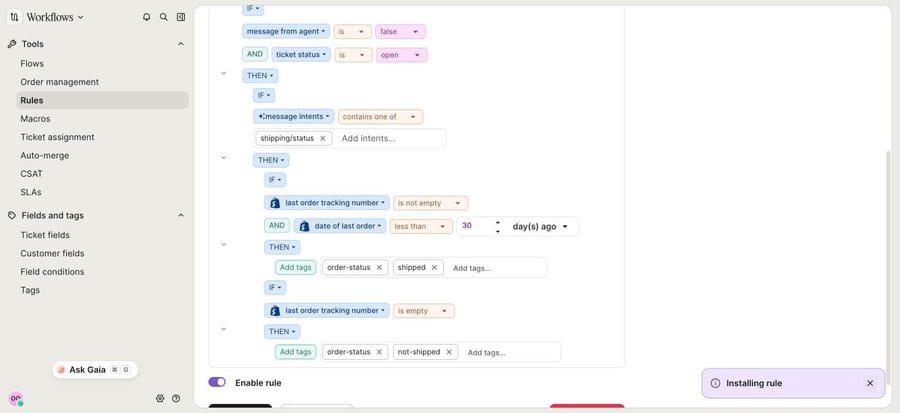Image resolution: width=900 pixels, height=413 pixels.
Task: Open the is empty operator dropdown
Action: click(x=424, y=311)
